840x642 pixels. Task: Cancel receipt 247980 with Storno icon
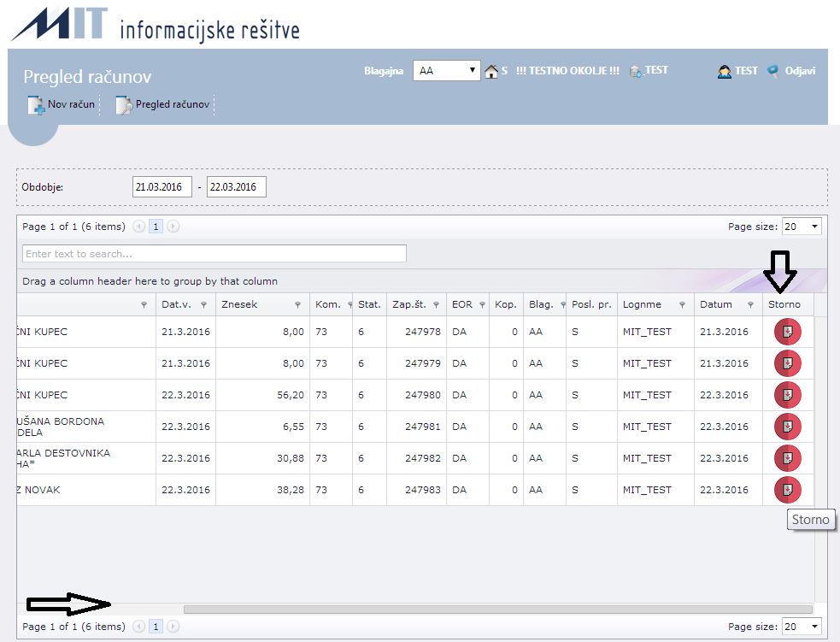787,395
